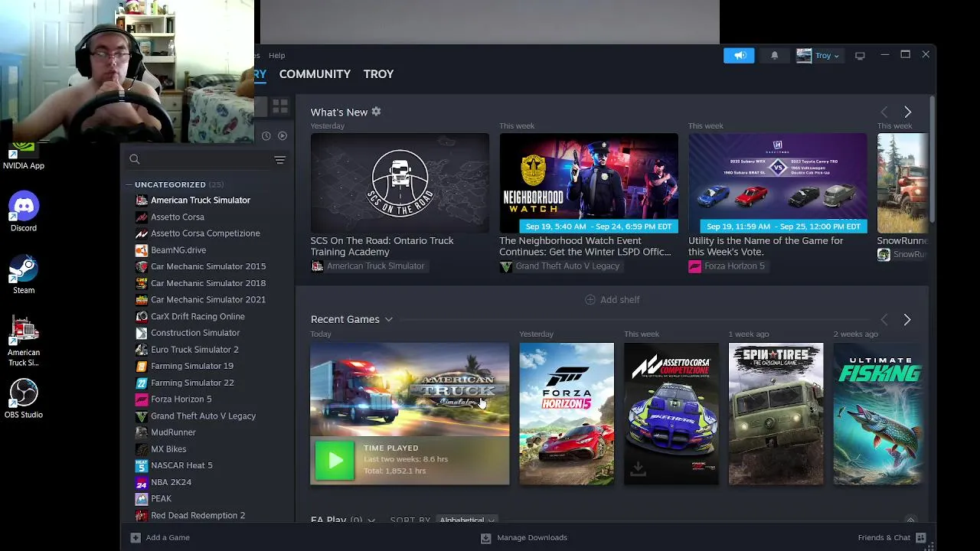
Task: Open Manage Downloads
Action: coord(524,537)
